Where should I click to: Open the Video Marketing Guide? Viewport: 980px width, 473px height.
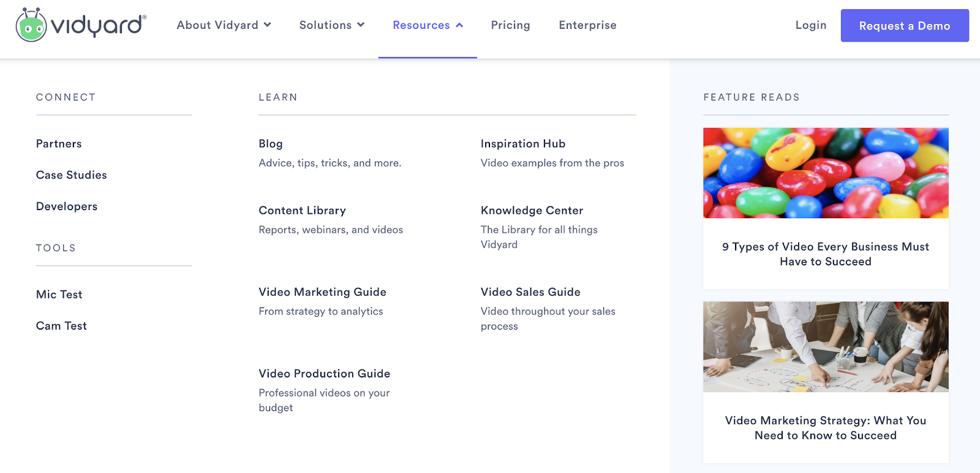coord(322,292)
